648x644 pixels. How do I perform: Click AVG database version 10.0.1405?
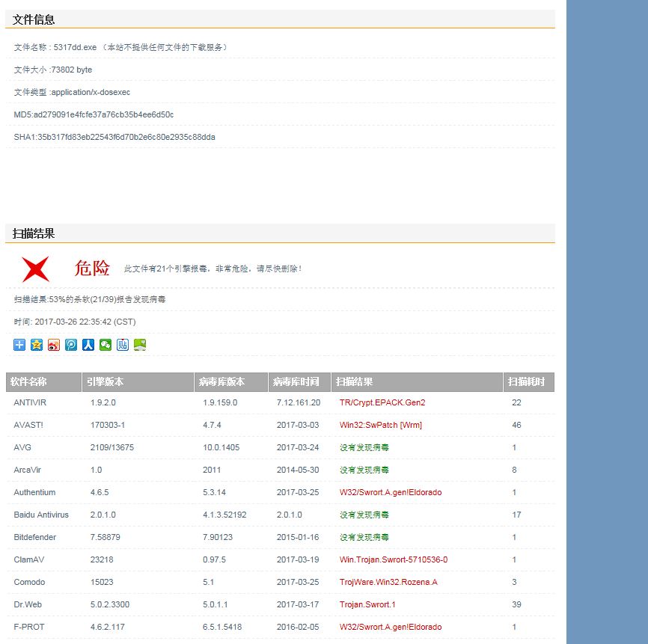click(x=221, y=447)
